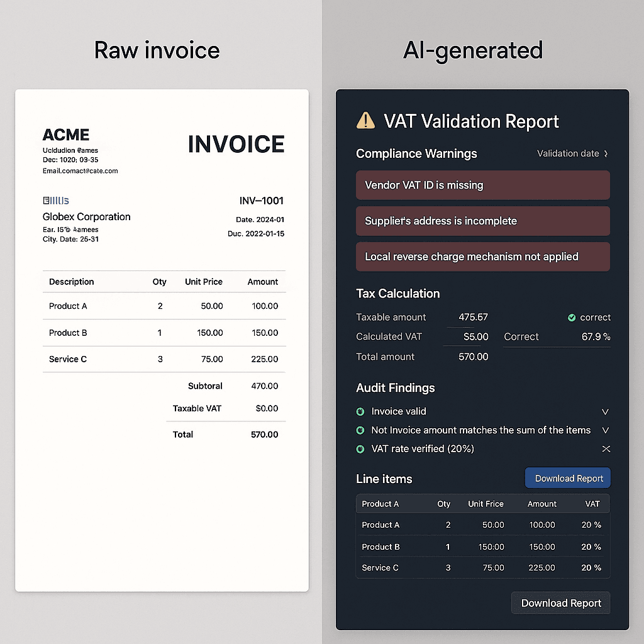Image resolution: width=644 pixels, height=644 pixels.
Task: Click Calculated VAT value S5.00
Action: [476, 337]
